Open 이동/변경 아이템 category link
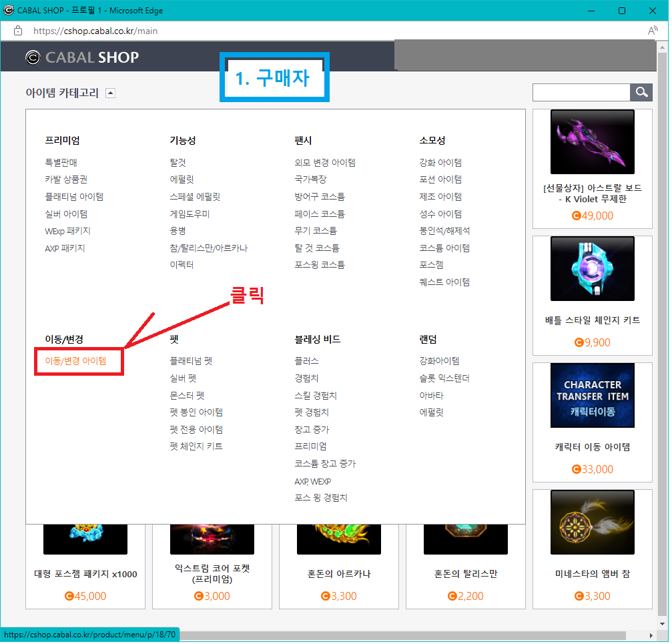This screenshot has height=644, width=672. pos(76,362)
